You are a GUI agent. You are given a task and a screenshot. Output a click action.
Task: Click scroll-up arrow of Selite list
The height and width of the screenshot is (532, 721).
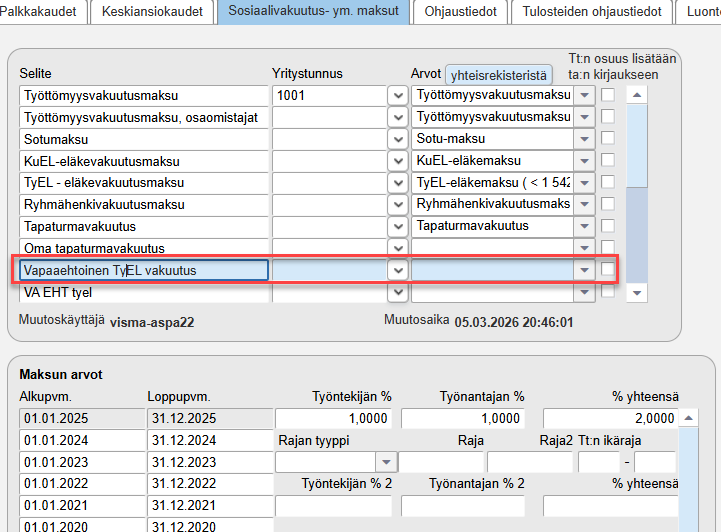point(637,95)
